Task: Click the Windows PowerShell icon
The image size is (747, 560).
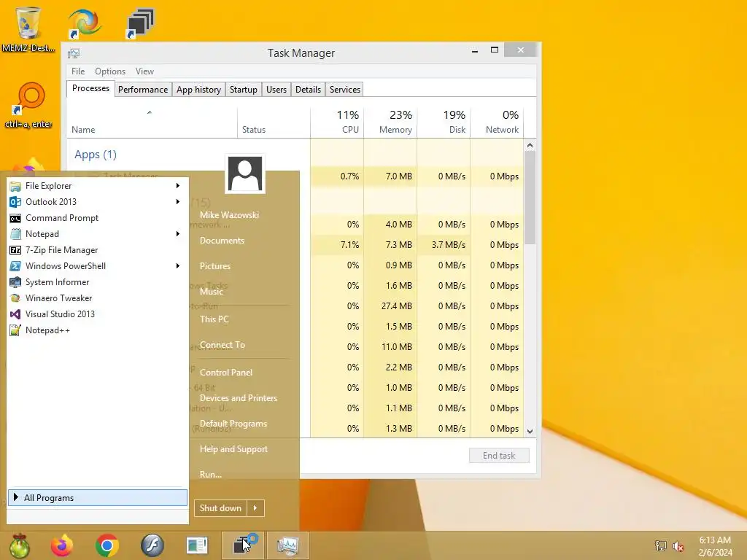Action: point(15,266)
